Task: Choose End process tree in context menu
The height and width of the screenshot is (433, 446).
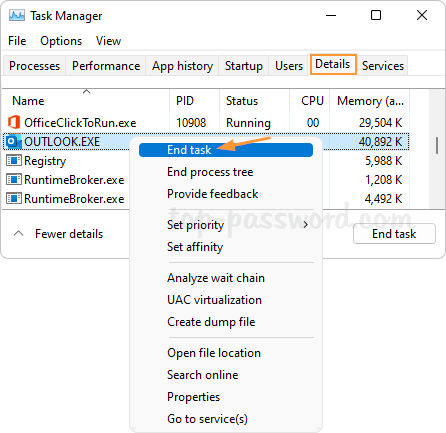Action: click(x=210, y=172)
